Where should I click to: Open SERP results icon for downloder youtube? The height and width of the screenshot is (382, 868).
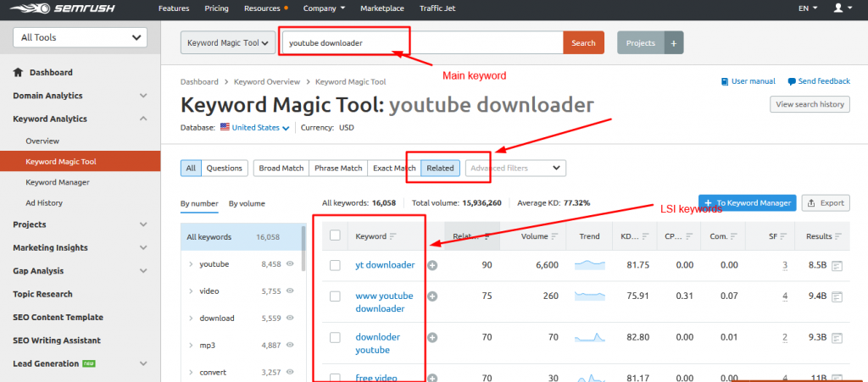pyautogui.click(x=837, y=337)
